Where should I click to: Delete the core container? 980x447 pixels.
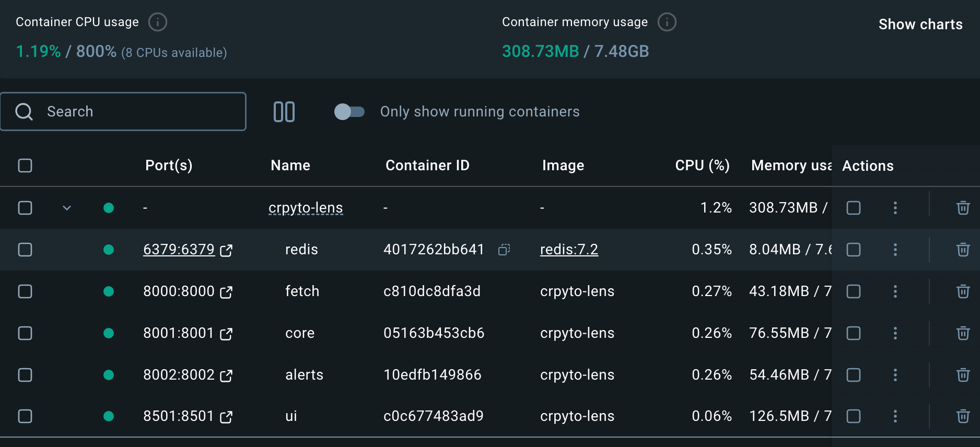coord(963,333)
